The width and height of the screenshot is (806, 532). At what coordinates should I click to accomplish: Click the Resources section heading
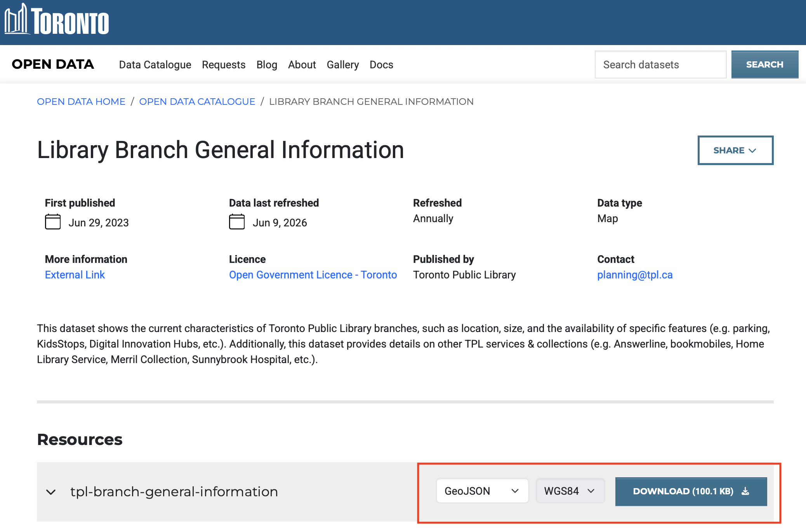click(80, 440)
